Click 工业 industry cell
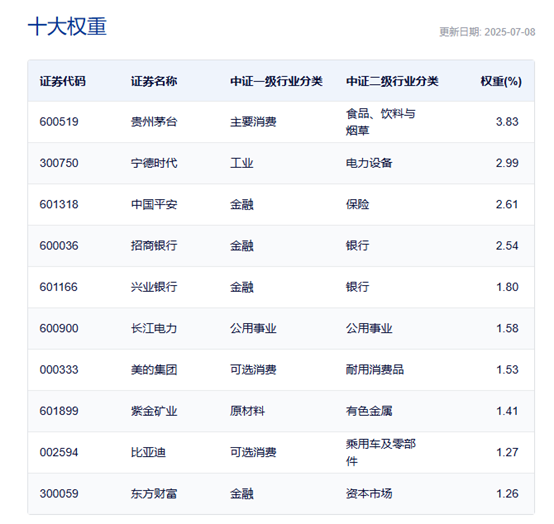Viewport: 554px width, 524px height. click(x=242, y=163)
